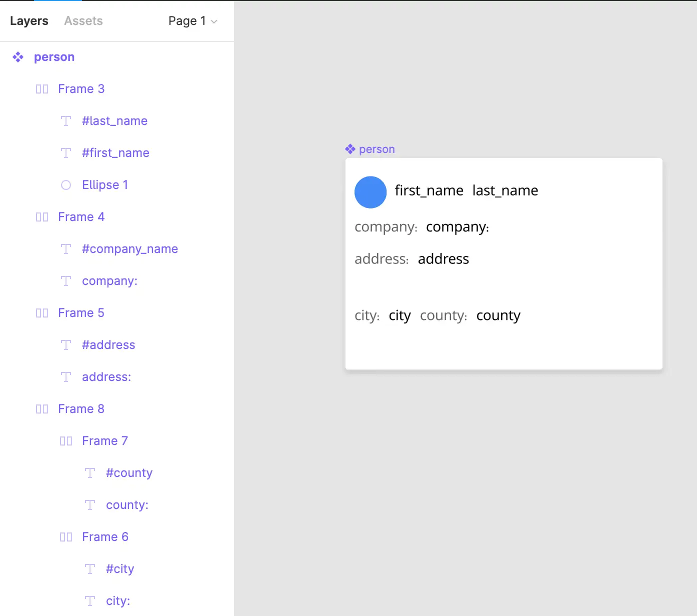The height and width of the screenshot is (616, 697).
Task: Click the Ellipse 1 circle icon
Action: coord(66,185)
